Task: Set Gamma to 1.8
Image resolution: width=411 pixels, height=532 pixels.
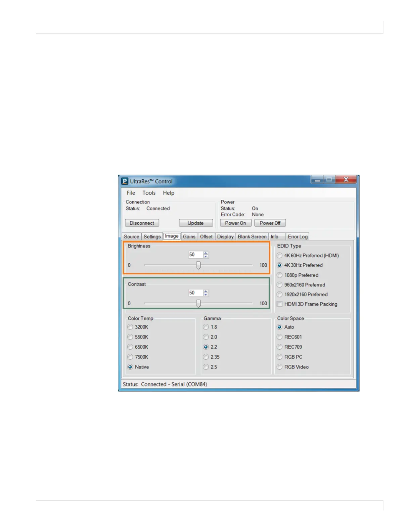Action: pos(211,327)
